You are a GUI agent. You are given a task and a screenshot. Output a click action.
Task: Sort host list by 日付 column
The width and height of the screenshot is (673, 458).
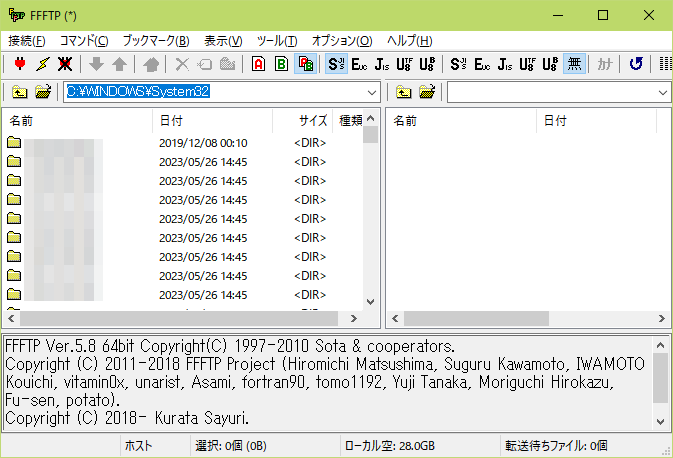click(597, 121)
